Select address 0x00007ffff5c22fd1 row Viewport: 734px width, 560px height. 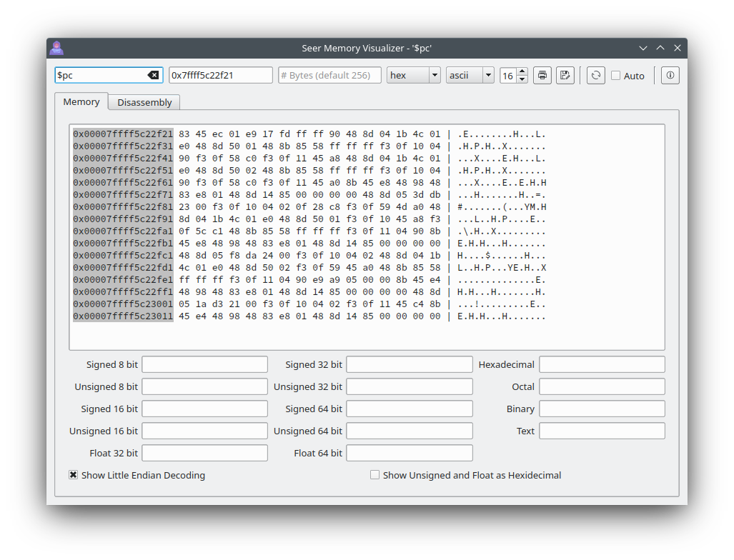(x=123, y=268)
